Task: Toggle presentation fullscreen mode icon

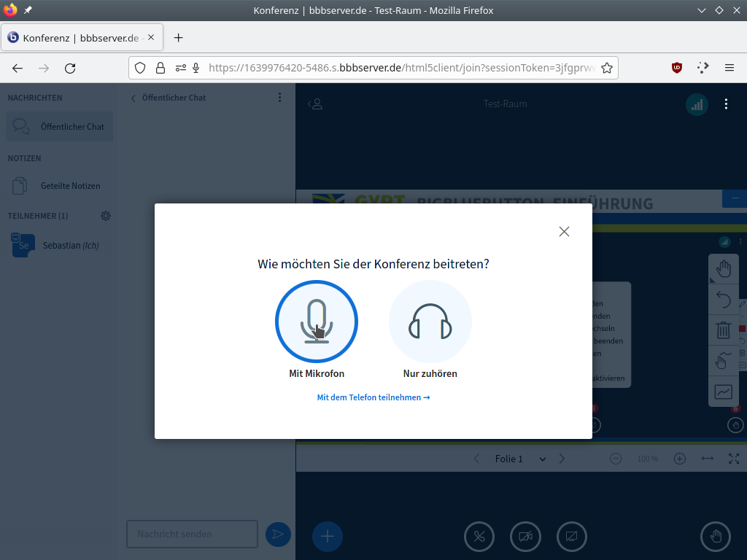Action: (x=734, y=459)
